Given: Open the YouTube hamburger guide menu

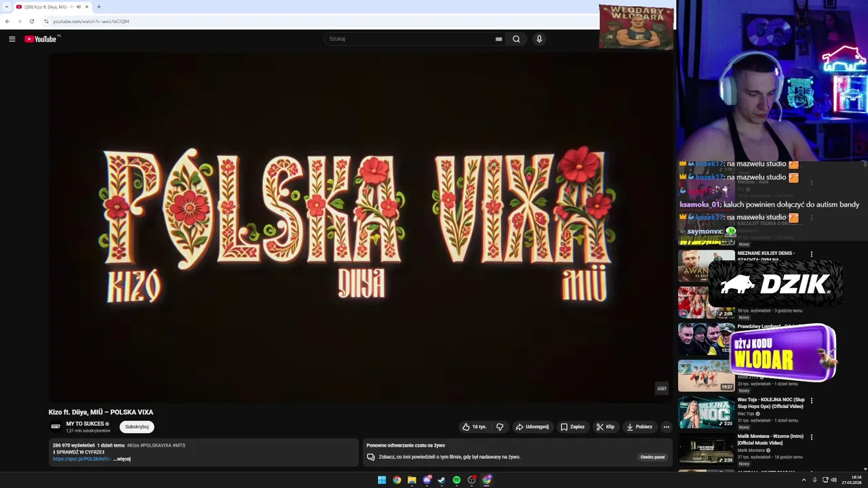Looking at the screenshot, I should click(x=12, y=39).
